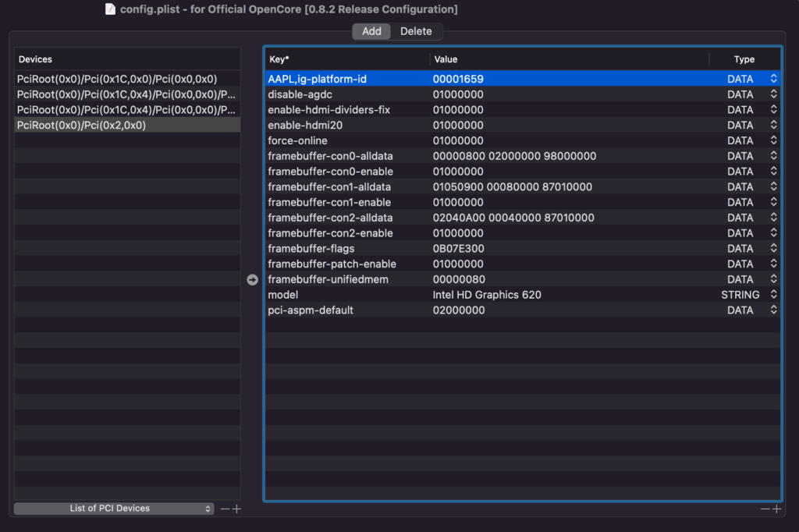Click the Type stepper for the model row
The height and width of the screenshot is (532, 799).
tap(772, 294)
